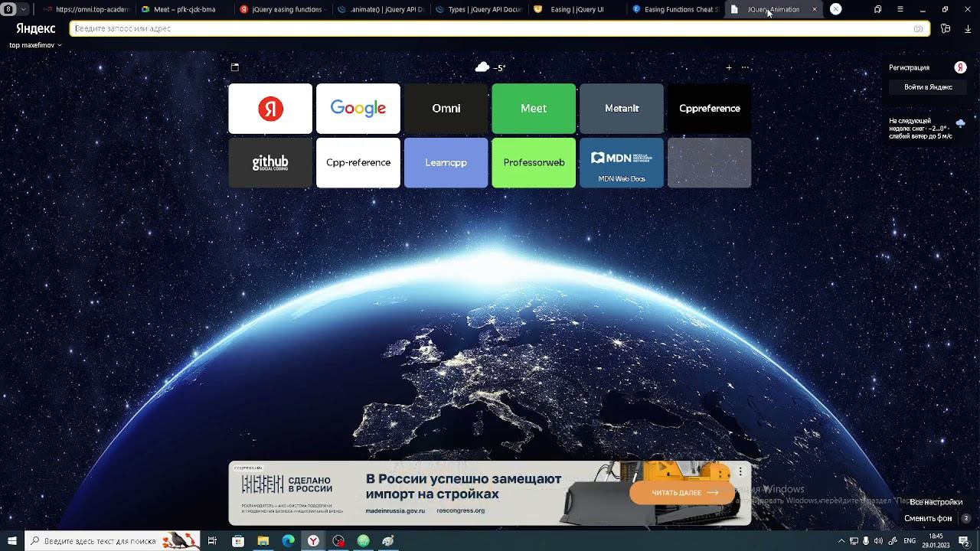Open the Yandex (Я) speed-dial tile
This screenshot has width=980, height=551.
pos(270,109)
